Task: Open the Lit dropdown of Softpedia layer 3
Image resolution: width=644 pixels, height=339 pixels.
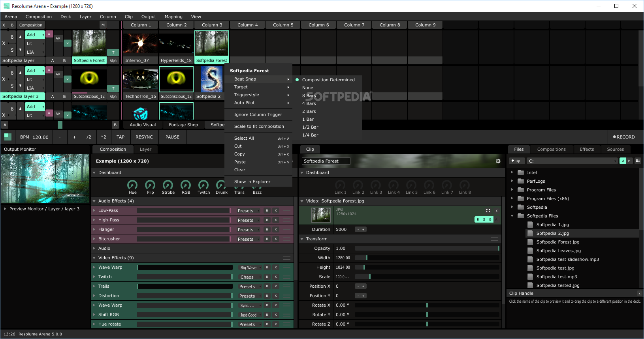Action: (35, 80)
